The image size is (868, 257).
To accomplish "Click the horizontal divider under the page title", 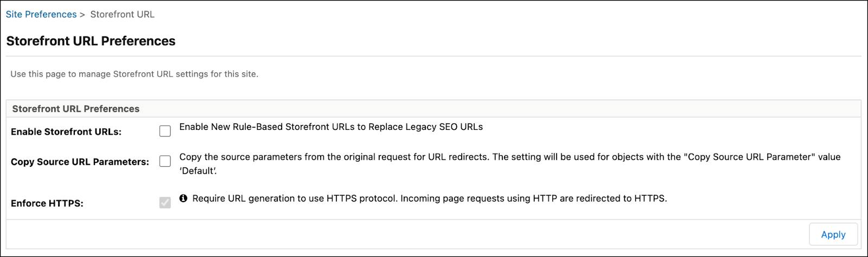I will click(x=433, y=56).
